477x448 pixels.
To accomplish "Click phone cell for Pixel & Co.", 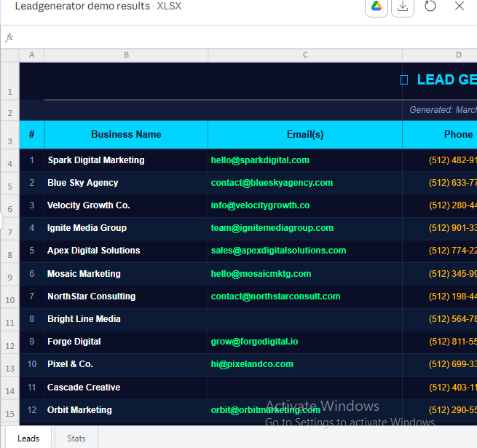I will pos(440,364).
